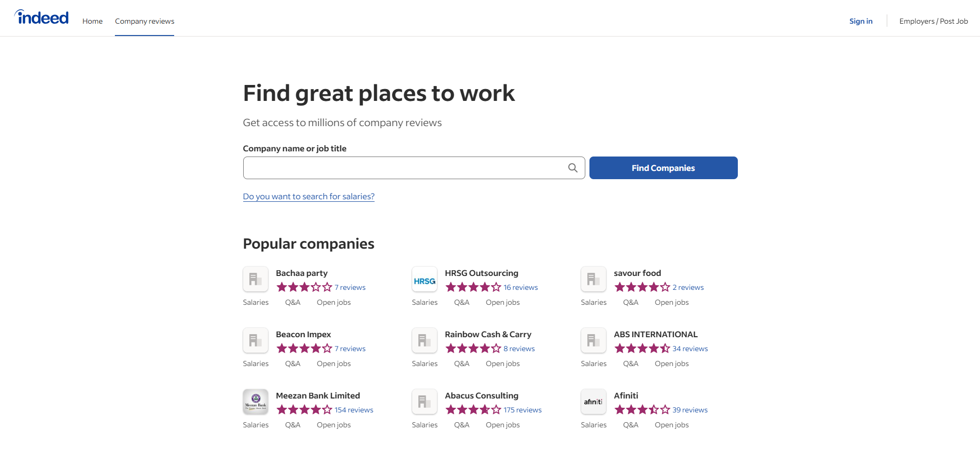This screenshot has width=980, height=468.
Task: Open HRSG Outsourcing logo
Action: click(x=425, y=279)
